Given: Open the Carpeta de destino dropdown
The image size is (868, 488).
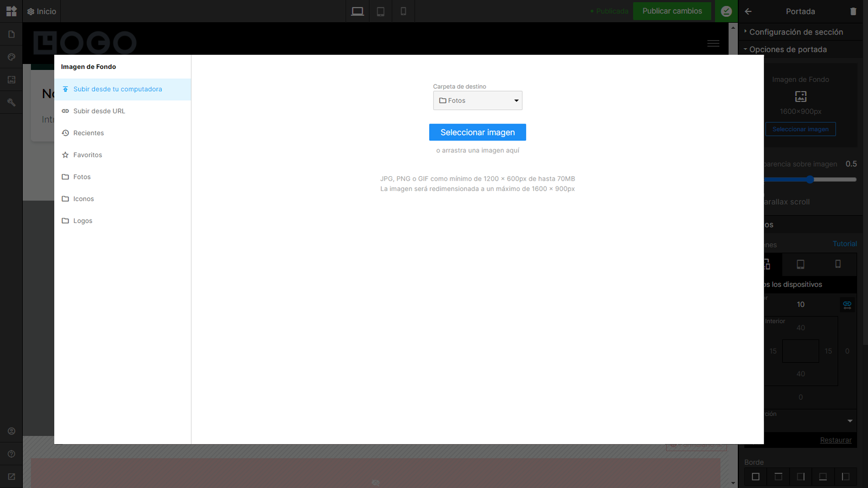Looking at the screenshot, I should click(478, 100).
